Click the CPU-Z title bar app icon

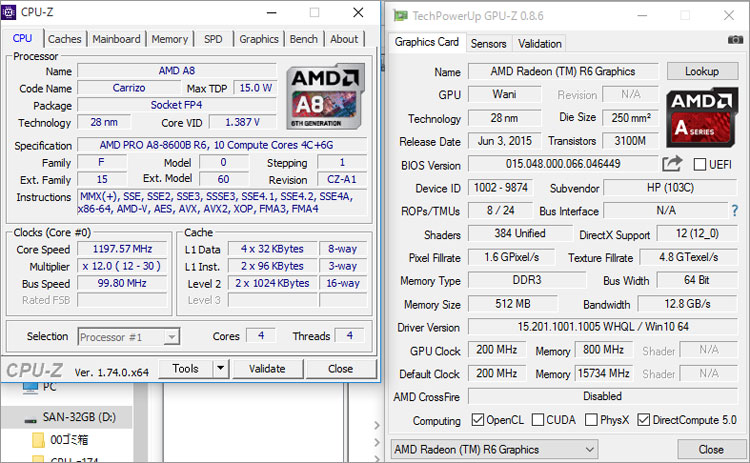tap(9, 12)
